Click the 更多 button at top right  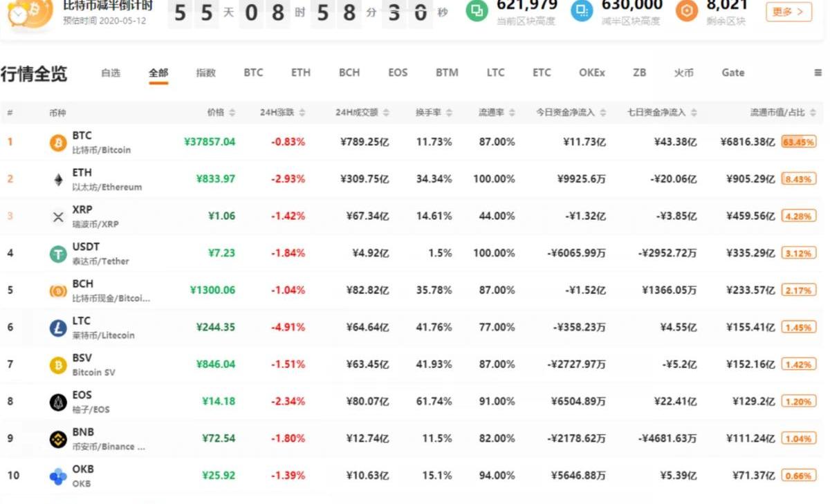coord(788,12)
